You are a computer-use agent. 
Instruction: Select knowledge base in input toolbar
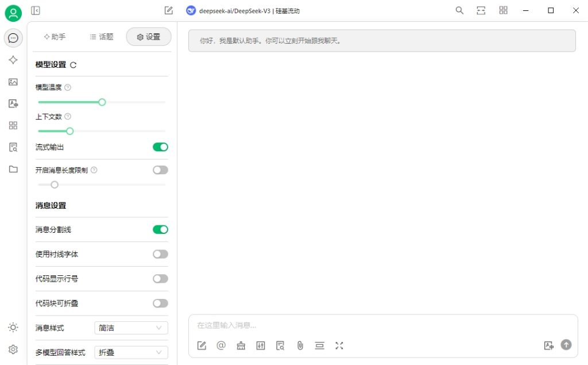pos(280,345)
